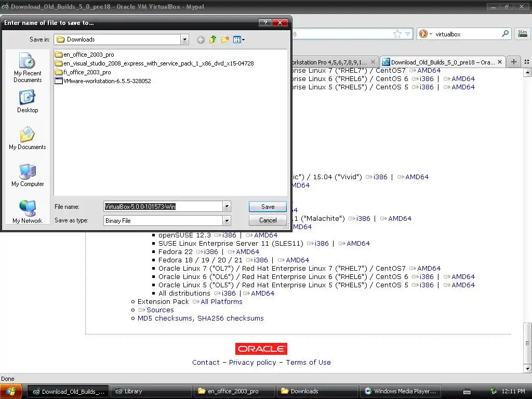Select the VMware-workstation-6.5.5-328052 file
This screenshot has width=532, height=399.
tap(103, 81)
